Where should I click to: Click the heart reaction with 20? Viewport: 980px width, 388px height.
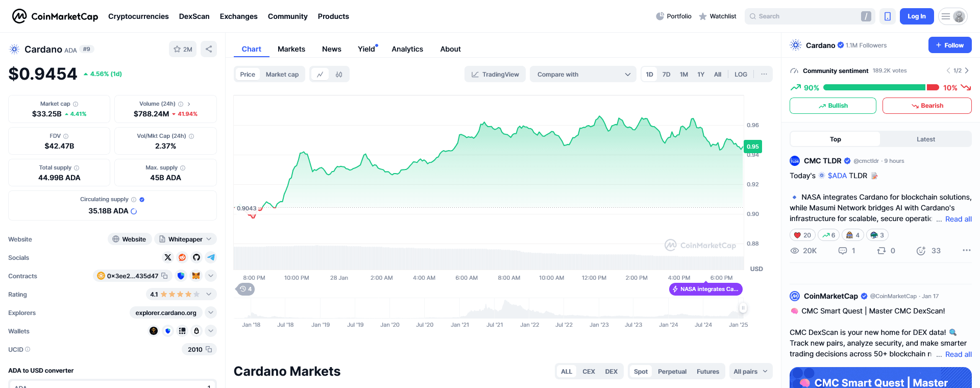(802, 235)
